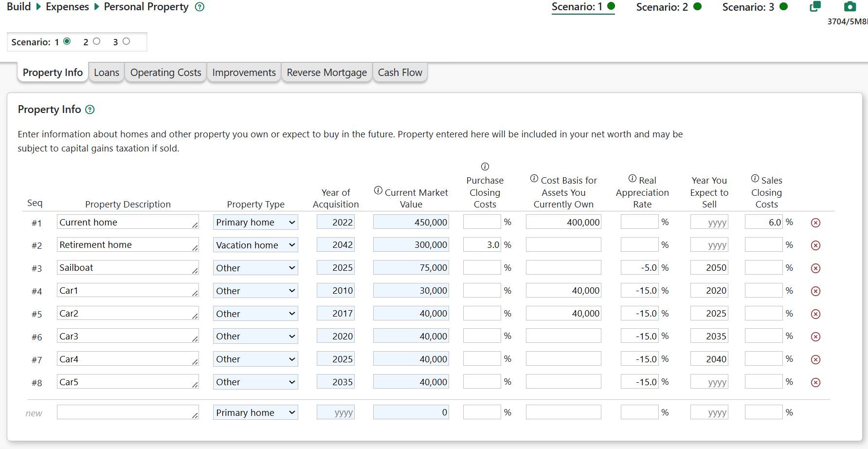Select Scenario 3 radio button
Image resolution: width=868 pixels, height=449 pixels.
[127, 41]
